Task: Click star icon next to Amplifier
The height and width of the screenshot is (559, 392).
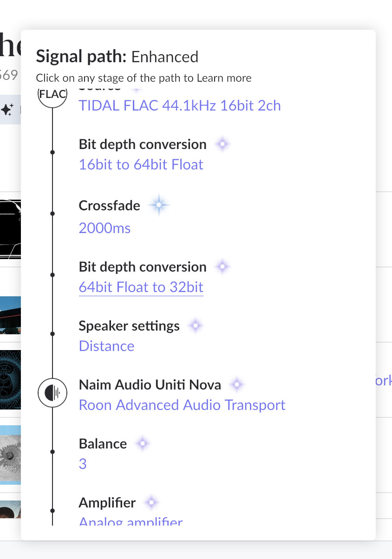Action: 151,502
